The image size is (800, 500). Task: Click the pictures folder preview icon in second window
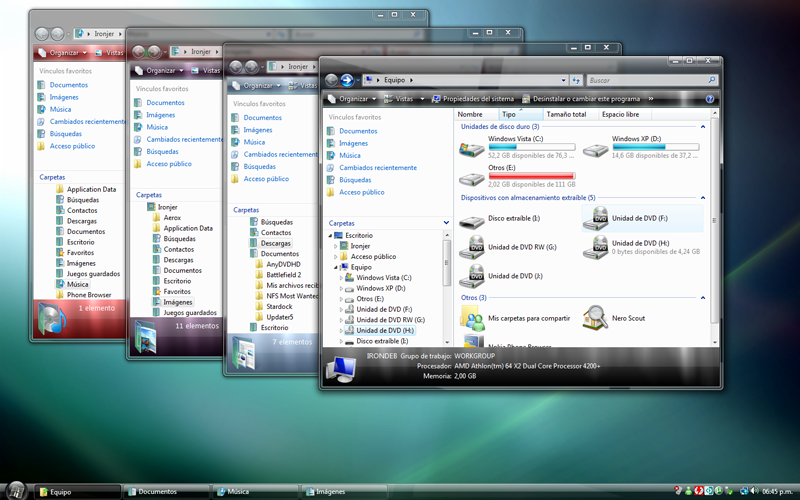pos(146,337)
